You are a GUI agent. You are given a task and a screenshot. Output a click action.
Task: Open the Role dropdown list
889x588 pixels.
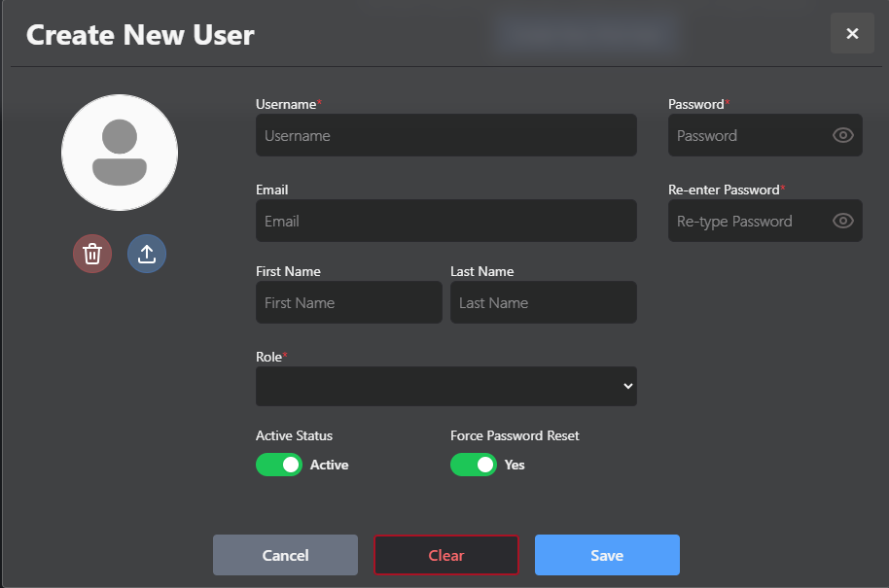coord(445,386)
